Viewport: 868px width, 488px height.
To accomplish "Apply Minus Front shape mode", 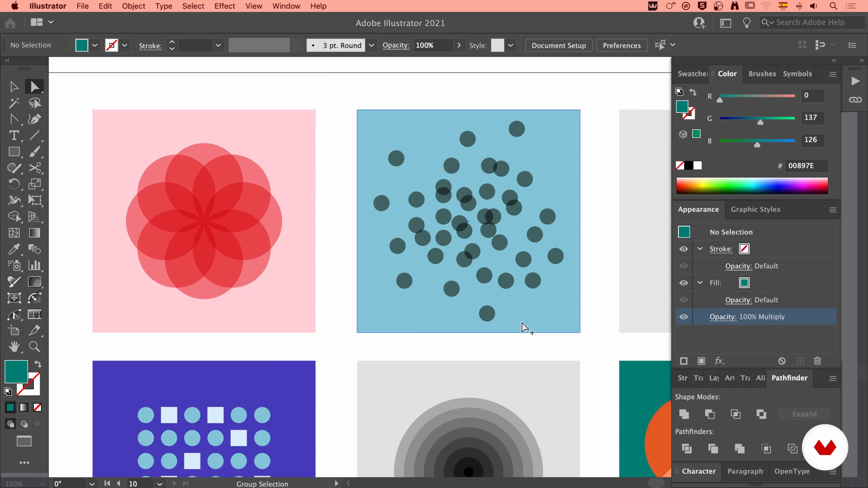I will (710, 414).
